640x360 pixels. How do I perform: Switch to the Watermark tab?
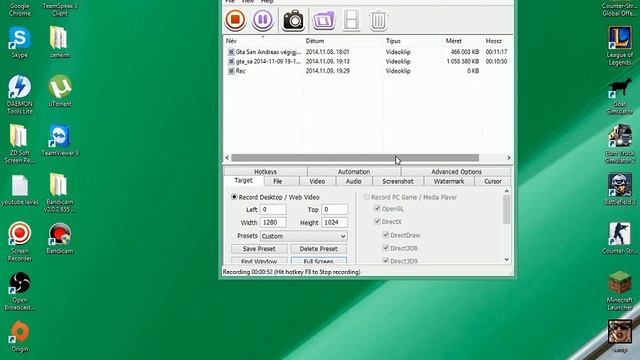click(449, 181)
